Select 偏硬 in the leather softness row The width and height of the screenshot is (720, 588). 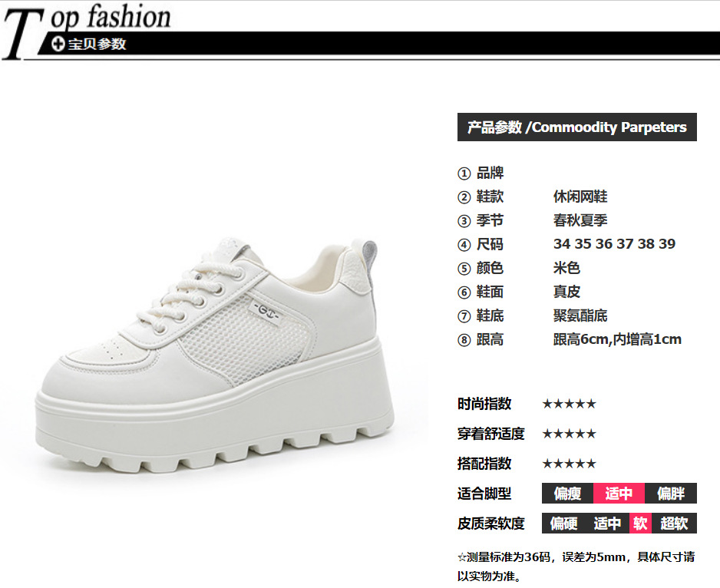(564, 524)
